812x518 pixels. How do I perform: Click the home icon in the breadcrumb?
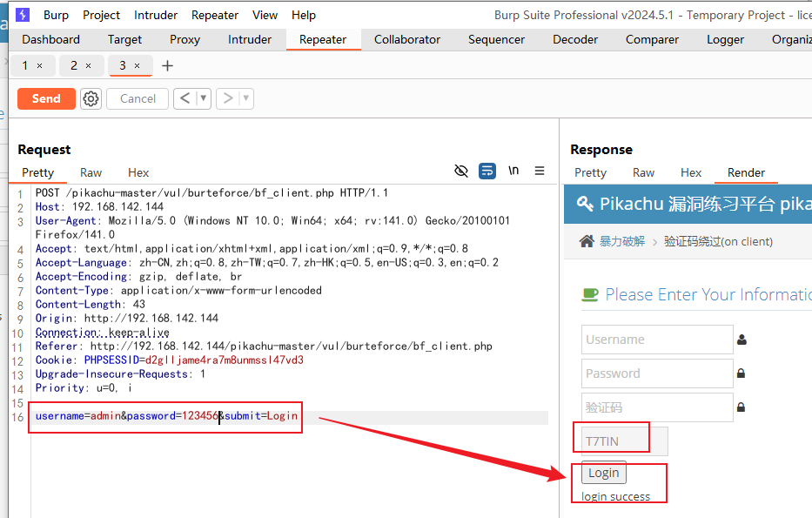pyautogui.click(x=587, y=241)
